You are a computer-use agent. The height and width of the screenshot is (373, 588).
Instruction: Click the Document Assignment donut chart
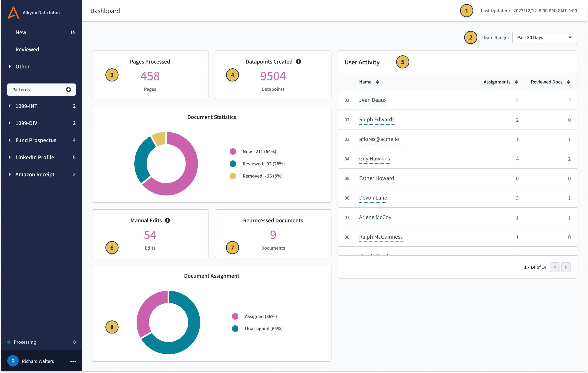168,323
